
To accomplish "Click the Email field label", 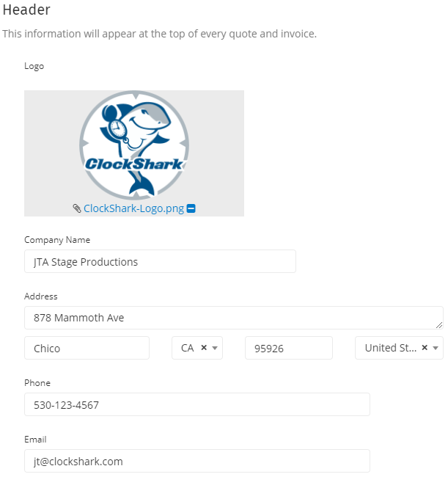I will 35,440.
